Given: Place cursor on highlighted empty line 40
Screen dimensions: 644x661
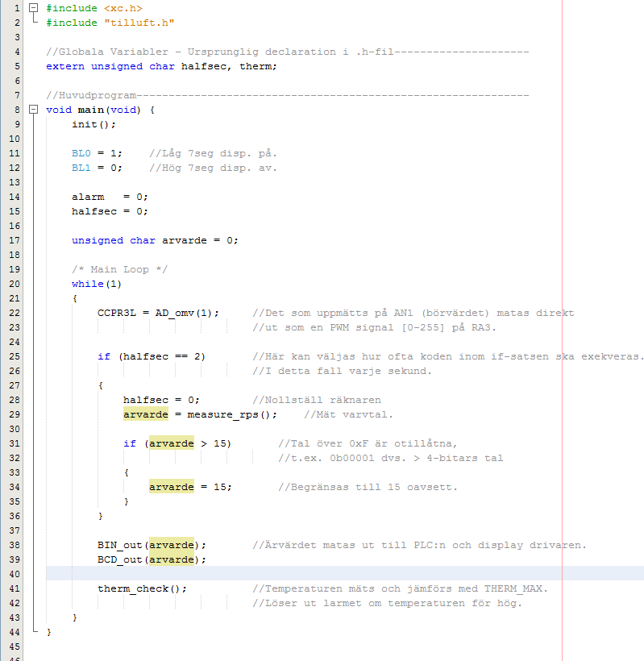Looking at the screenshot, I should 322,574.
